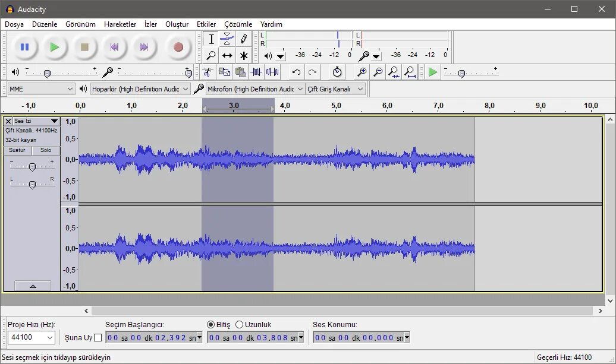The height and width of the screenshot is (364, 616).
Task: Open the Çözümle menu
Action: click(x=238, y=24)
